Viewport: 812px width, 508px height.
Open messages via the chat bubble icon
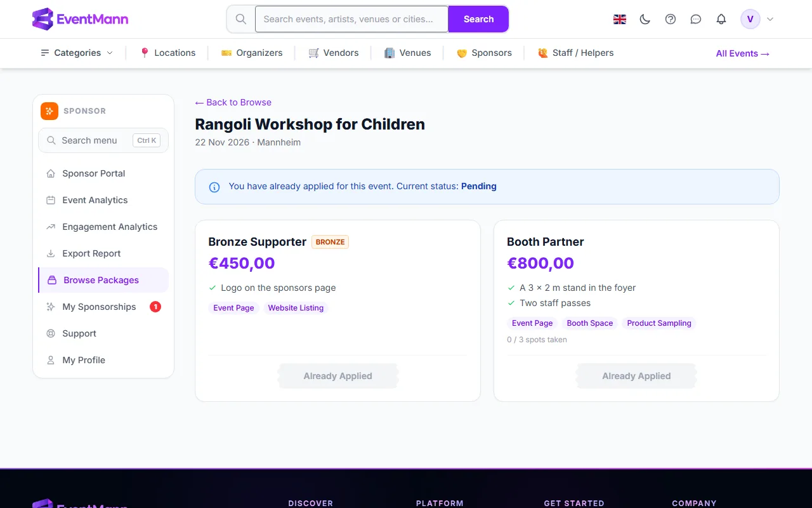[696, 19]
